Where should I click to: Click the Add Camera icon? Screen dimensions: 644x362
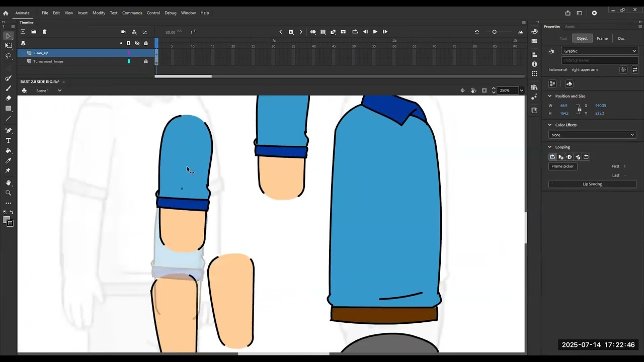pos(123,32)
